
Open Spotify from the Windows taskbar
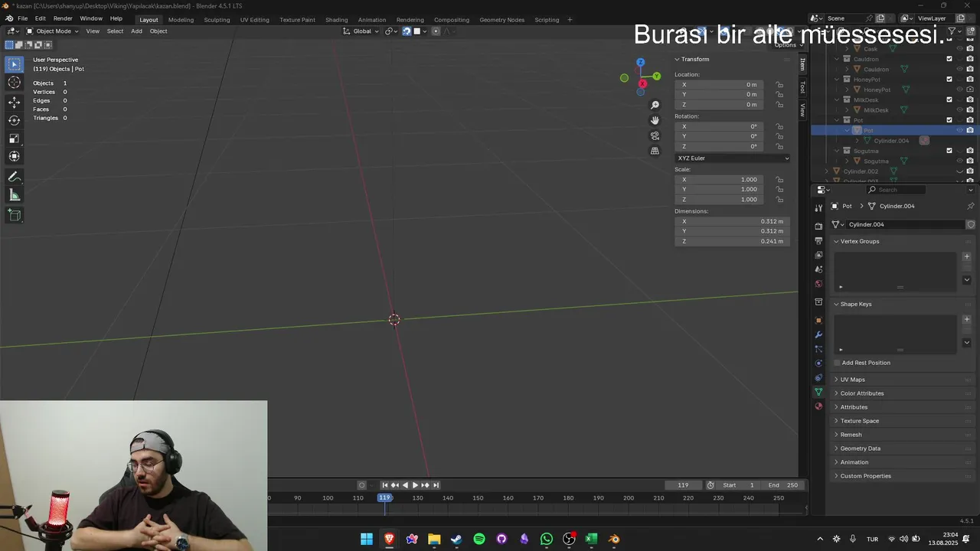click(479, 539)
